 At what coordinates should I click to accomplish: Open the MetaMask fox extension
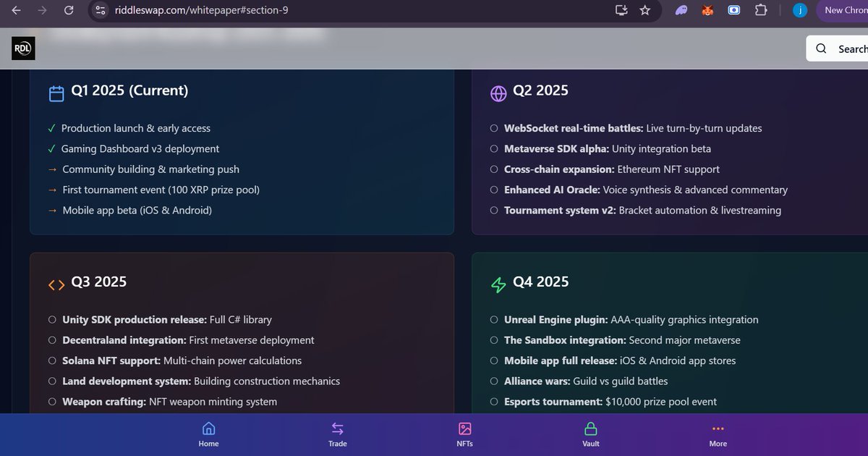707,10
